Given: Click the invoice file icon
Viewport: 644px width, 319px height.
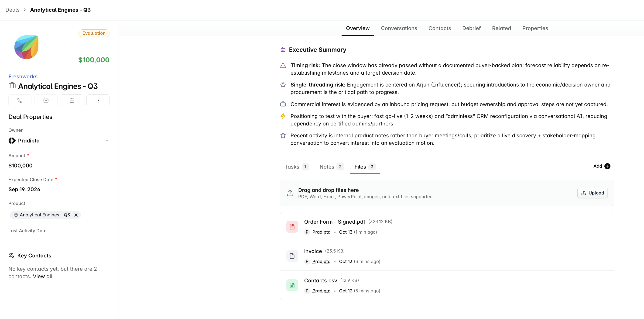Looking at the screenshot, I should pos(292,256).
